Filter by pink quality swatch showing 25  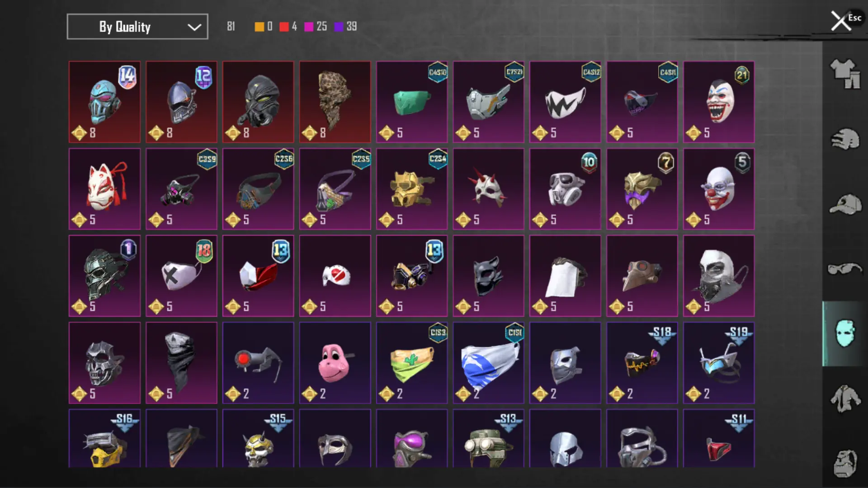[x=316, y=27]
